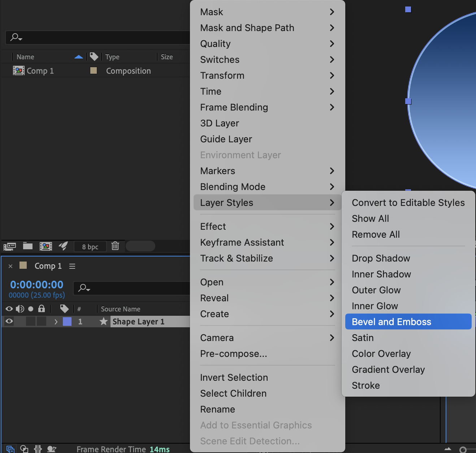Hide Shape Layer 1 using its eye
This screenshot has height=453, width=476.
click(9, 321)
